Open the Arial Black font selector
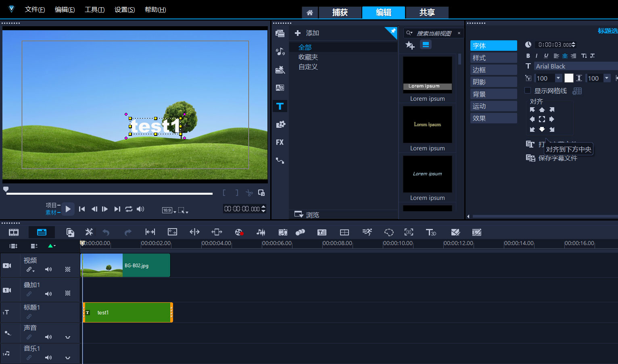The width and height of the screenshot is (618, 364). tap(576, 67)
